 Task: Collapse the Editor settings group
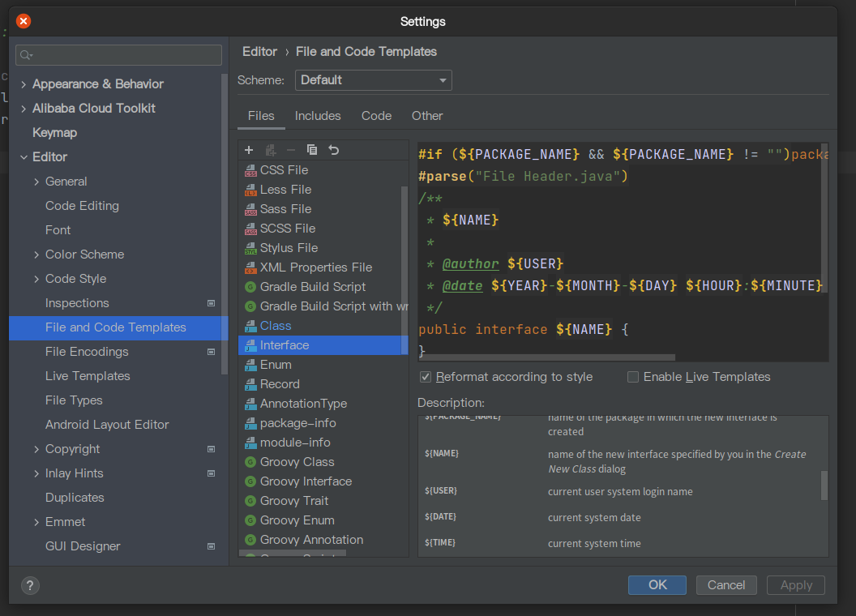coord(24,157)
